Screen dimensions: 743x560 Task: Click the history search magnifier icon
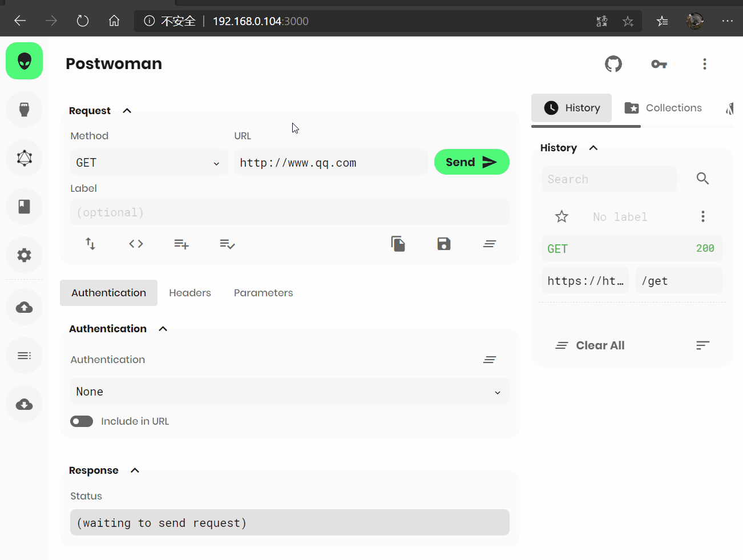[x=702, y=179]
